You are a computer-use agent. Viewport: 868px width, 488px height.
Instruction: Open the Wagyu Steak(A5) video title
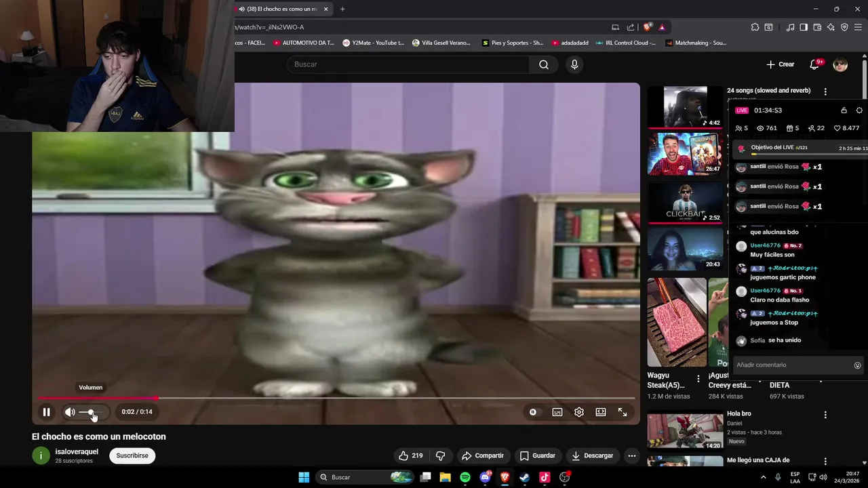[x=666, y=380]
